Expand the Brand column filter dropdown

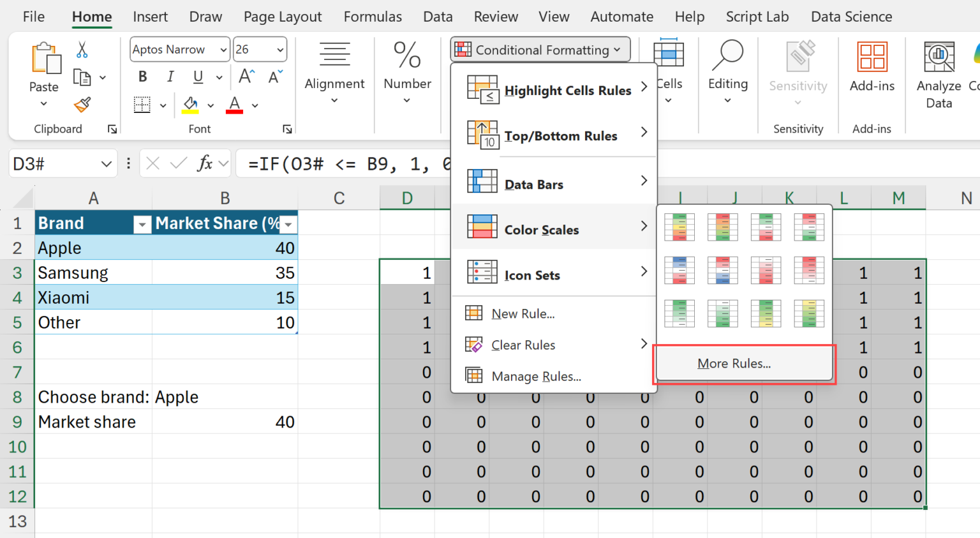coord(142,224)
